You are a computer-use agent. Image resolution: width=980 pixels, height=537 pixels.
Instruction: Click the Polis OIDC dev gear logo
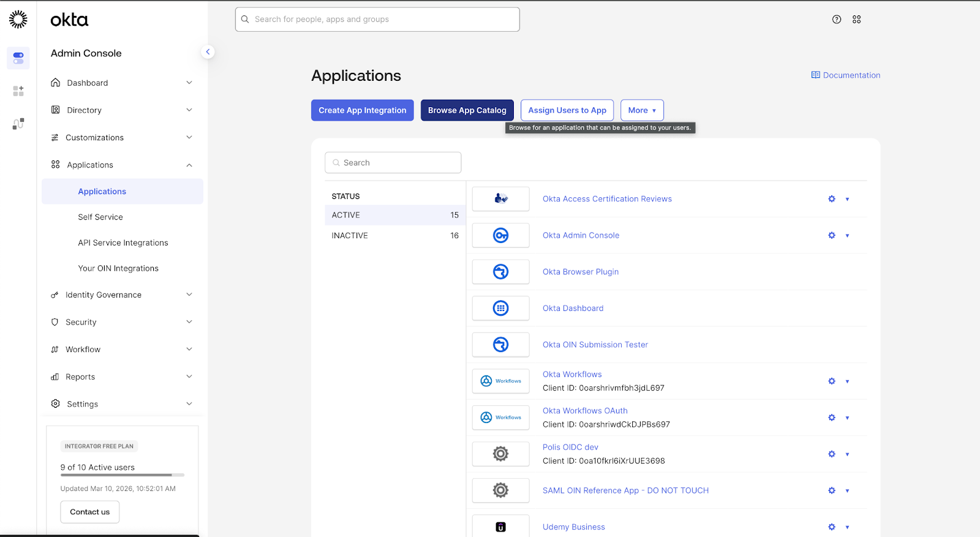(x=501, y=454)
